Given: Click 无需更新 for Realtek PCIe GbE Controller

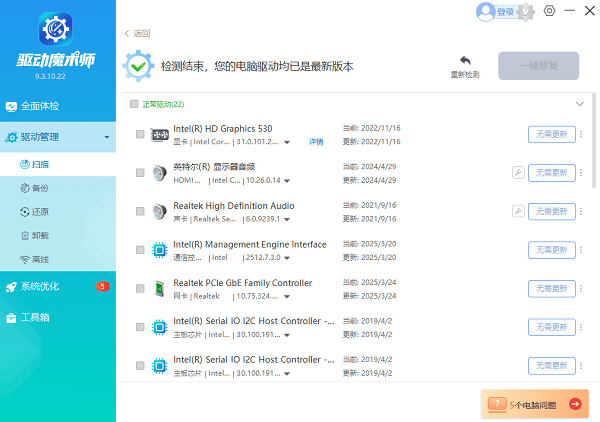Looking at the screenshot, I should coord(552,288).
